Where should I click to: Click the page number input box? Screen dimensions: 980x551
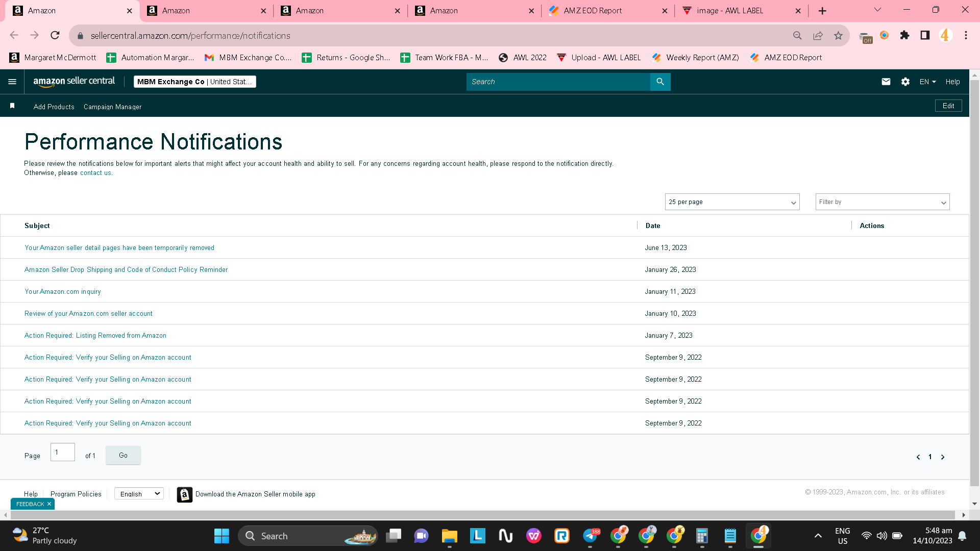tap(63, 452)
